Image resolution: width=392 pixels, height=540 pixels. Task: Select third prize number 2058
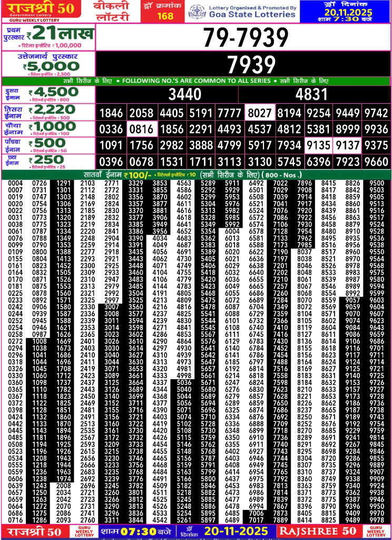tap(141, 113)
